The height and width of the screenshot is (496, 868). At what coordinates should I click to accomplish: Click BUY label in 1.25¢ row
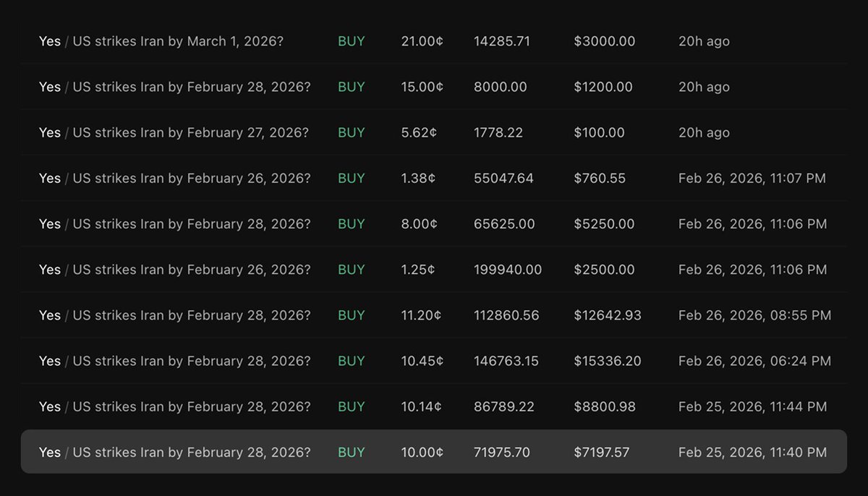tap(352, 270)
